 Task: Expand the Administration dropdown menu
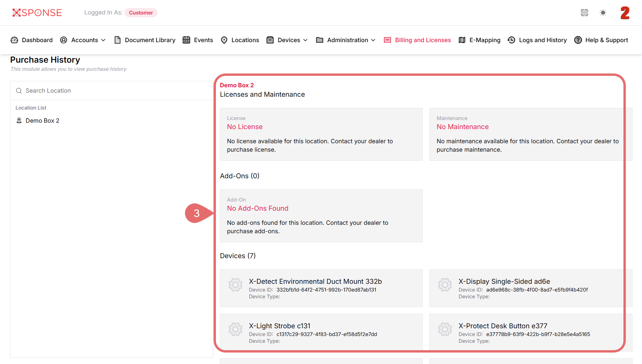click(x=346, y=40)
